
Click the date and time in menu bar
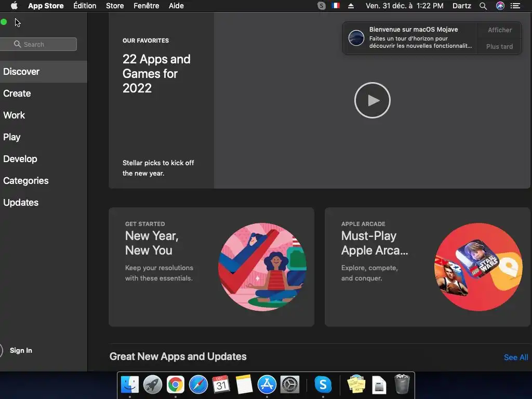pyautogui.click(x=404, y=6)
